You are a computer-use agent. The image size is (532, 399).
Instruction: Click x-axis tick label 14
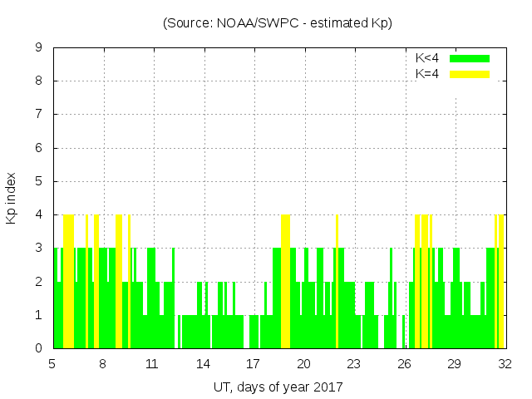coord(203,364)
